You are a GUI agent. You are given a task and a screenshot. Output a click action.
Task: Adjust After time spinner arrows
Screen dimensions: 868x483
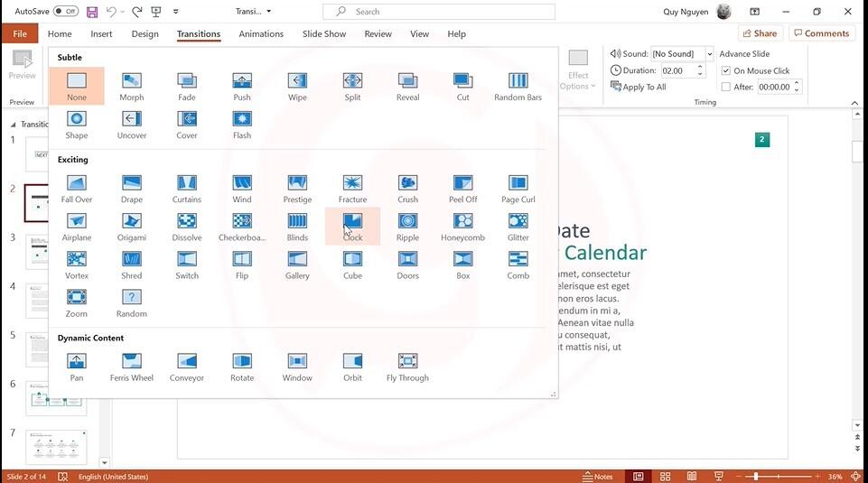[797, 87]
